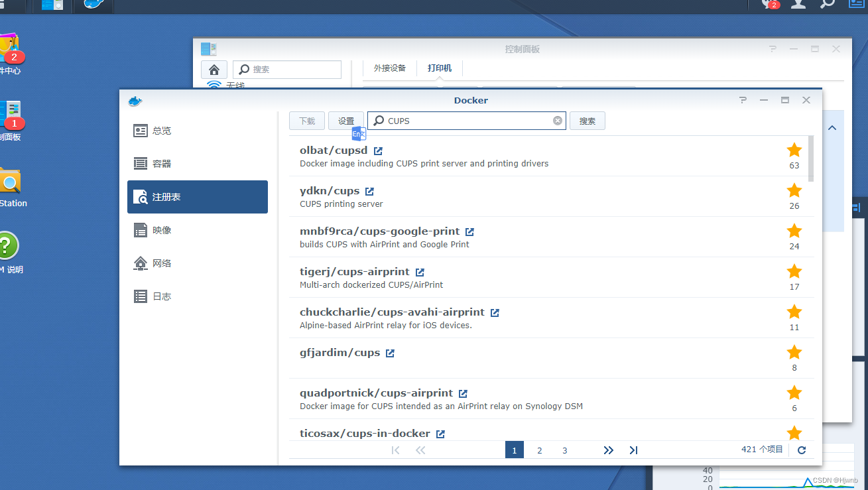The height and width of the screenshot is (490, 868).
Task: Open the 日志 log section
Action: [198, 296]
